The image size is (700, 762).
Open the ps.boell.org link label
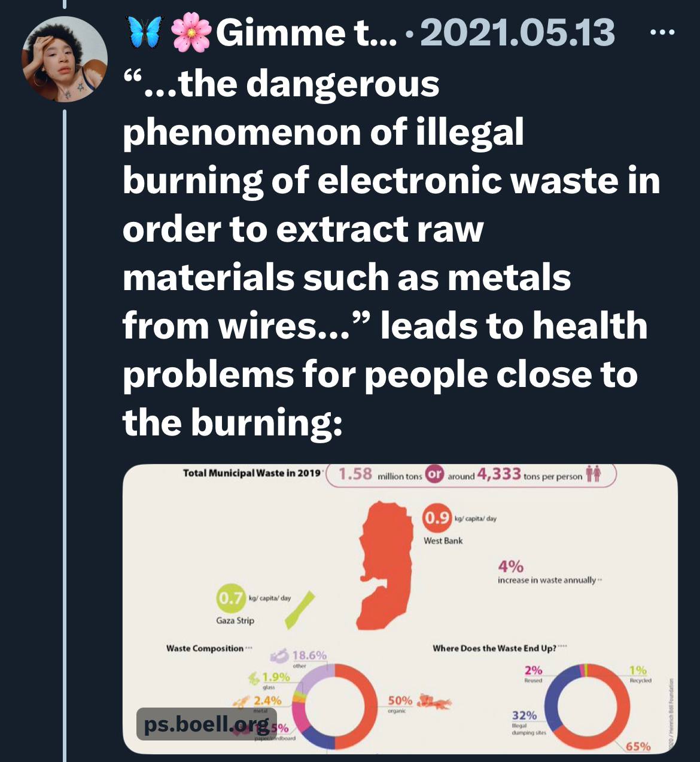pos(206,724)
